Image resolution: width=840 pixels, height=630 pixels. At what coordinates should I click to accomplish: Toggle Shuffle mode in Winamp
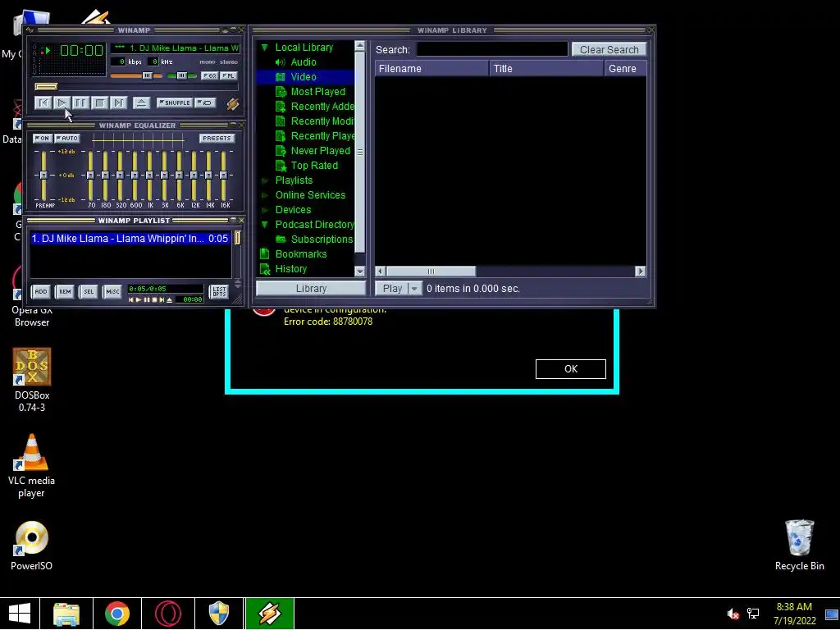pos(175,103)
